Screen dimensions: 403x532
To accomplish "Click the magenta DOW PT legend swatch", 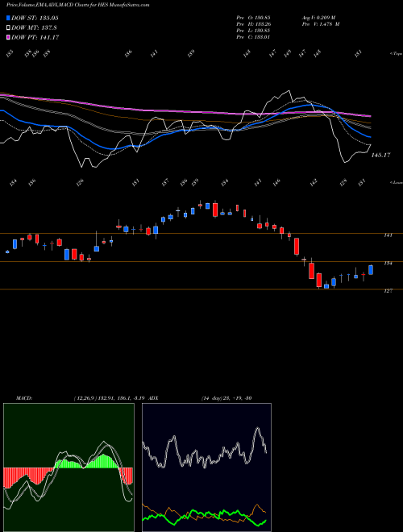I will click(8, 37).
